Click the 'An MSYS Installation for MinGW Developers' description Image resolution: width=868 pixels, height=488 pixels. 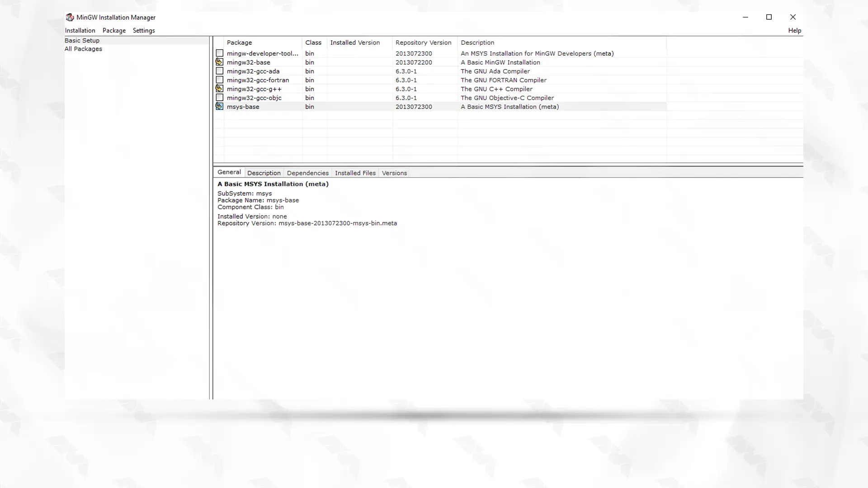click(537, 53)
